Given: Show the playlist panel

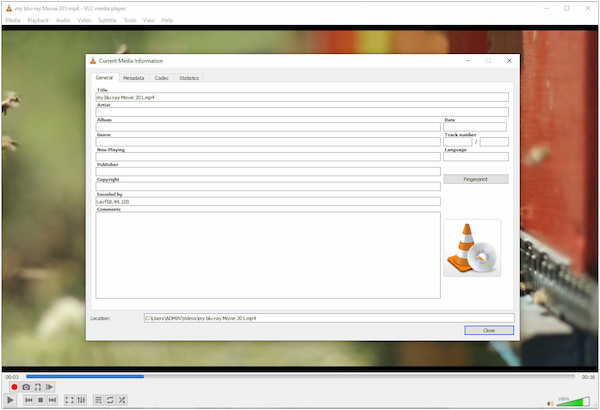Looking at the screenshot, I should pyautogui.click(x=98, y=400).
